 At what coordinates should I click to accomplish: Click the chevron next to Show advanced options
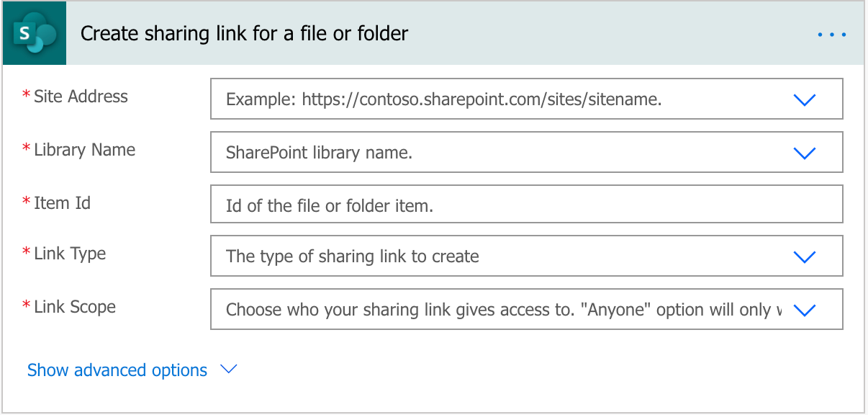coord(228,370)
